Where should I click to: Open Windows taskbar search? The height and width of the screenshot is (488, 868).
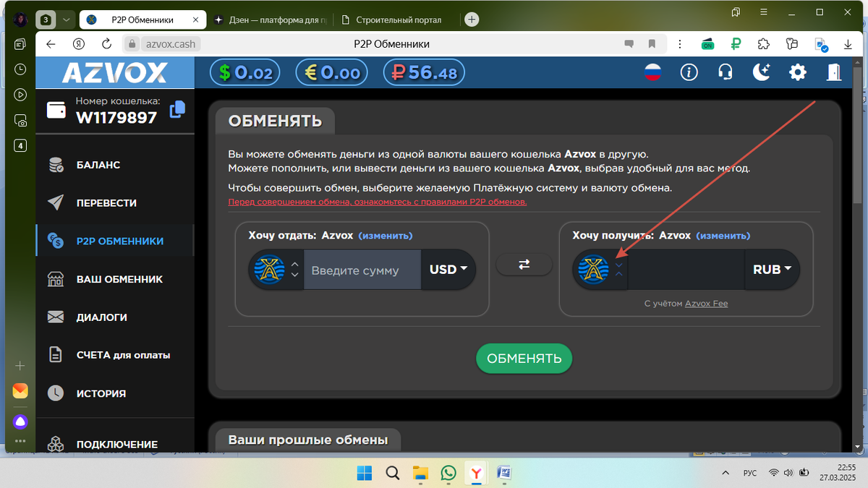tap(392, 473)
